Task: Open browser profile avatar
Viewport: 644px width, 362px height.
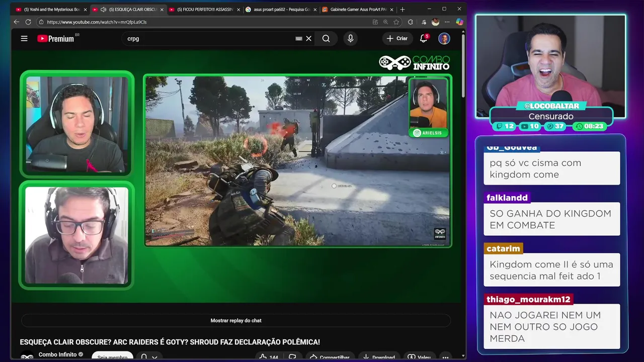Action: [x=435, y=22]
